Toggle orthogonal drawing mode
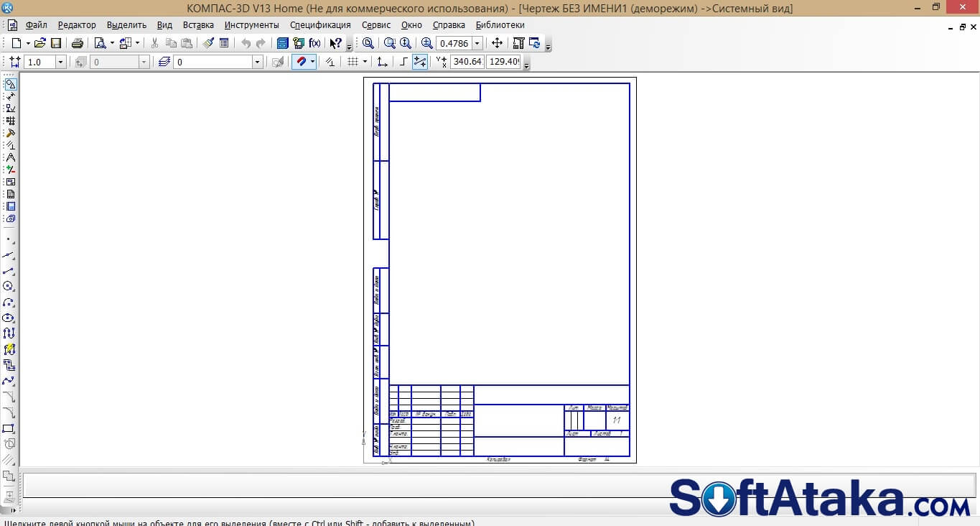Image resolution: width=980 pixels, height=526 pixels. point(403,62)
